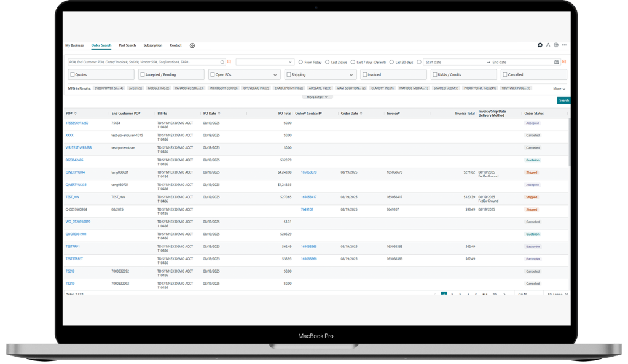Check the Quotes filter checkbox
Image resolution: width=628 pixels, height=364 pixels.
(x=73, y=75)
